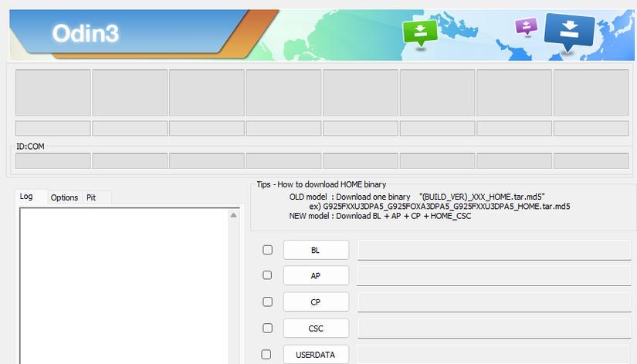Click the large blue download icon in the banner
The width and height of the screenshot is (637, 364).
coord(569,33)
